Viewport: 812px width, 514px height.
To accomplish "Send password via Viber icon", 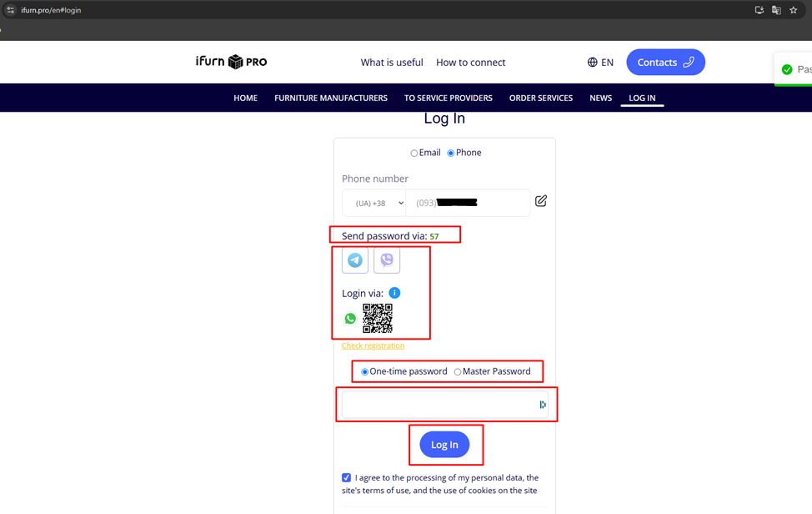I will point(387,260).
